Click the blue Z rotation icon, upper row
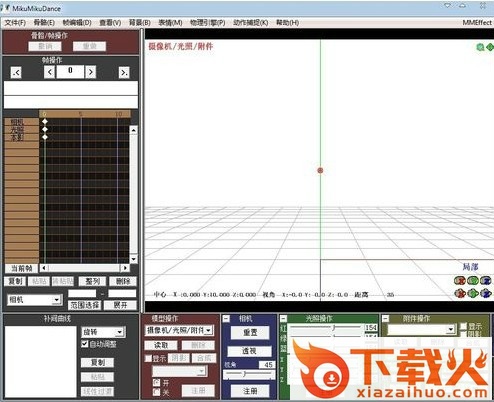Viewport: 494px width, 402px height. click(486, 281)
